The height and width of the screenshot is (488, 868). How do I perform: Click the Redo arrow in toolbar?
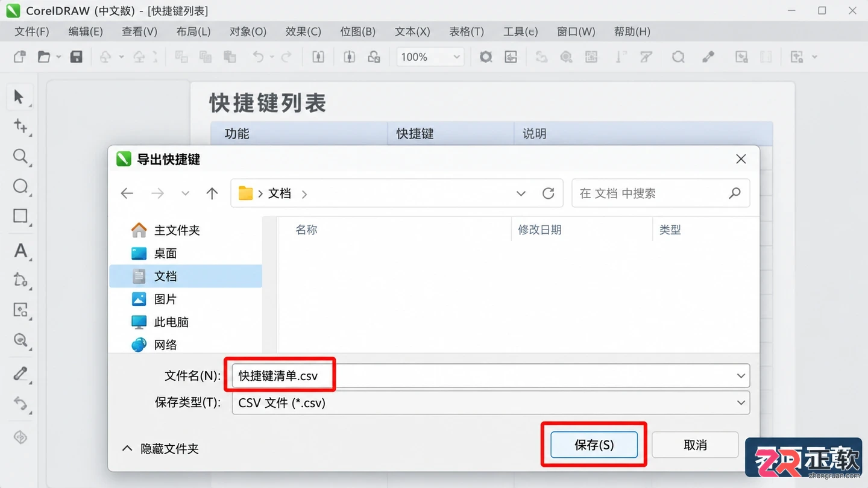[x=286, y=57]
